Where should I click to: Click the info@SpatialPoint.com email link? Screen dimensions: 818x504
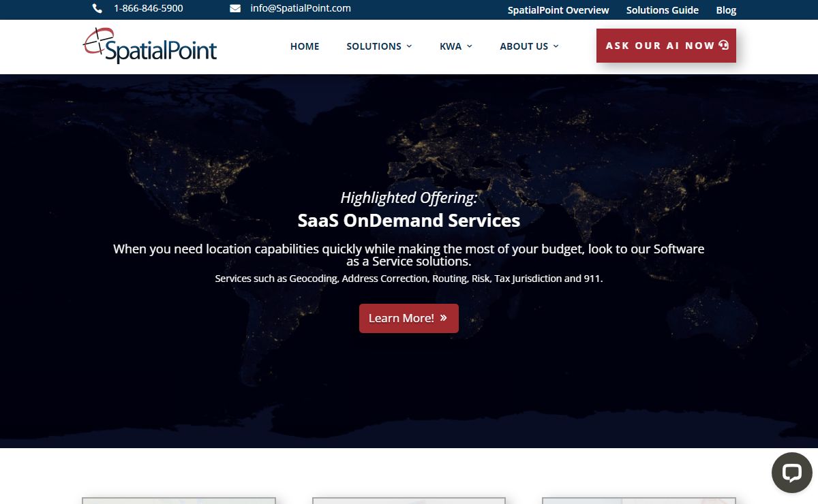301,9
